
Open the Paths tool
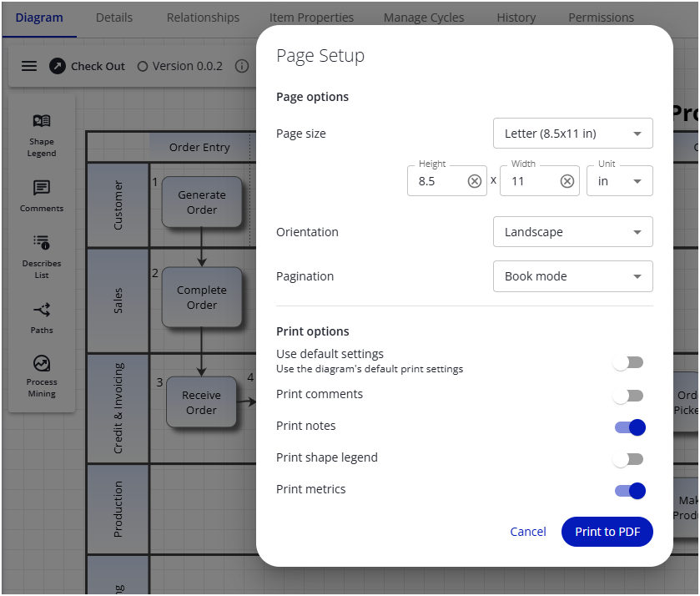pos(42,317)
